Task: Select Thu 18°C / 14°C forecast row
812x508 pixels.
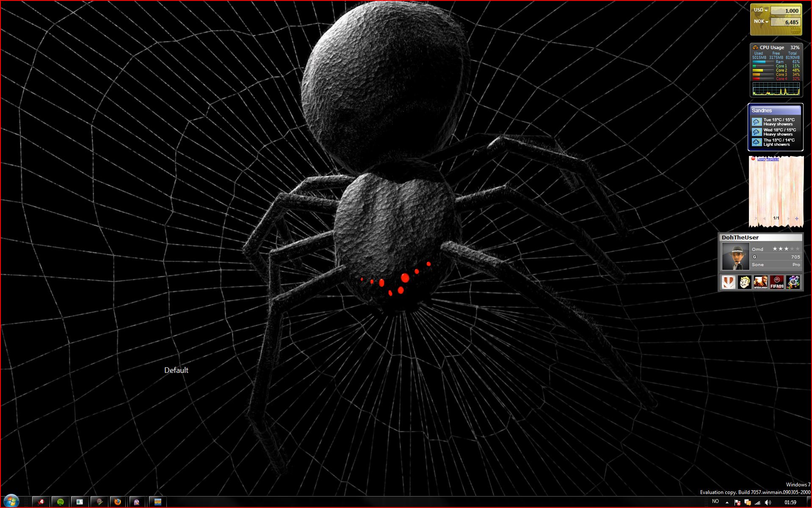Action: pos(776,142)
